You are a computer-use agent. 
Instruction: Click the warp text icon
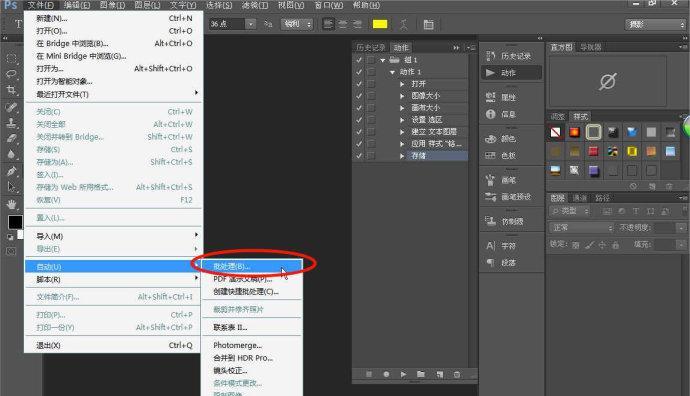pyautogui.click(x=404, y=24)
